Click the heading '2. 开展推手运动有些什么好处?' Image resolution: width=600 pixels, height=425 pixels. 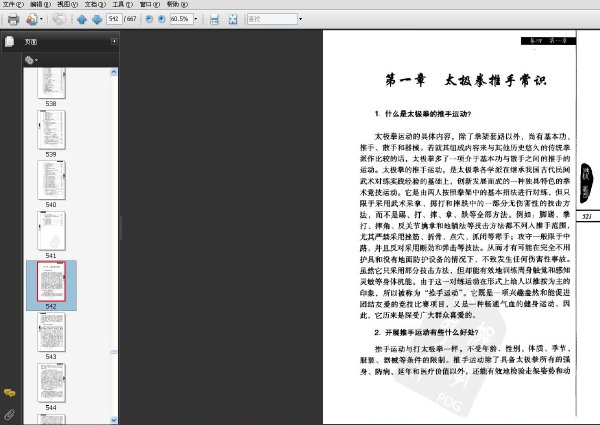coord(426,332)
